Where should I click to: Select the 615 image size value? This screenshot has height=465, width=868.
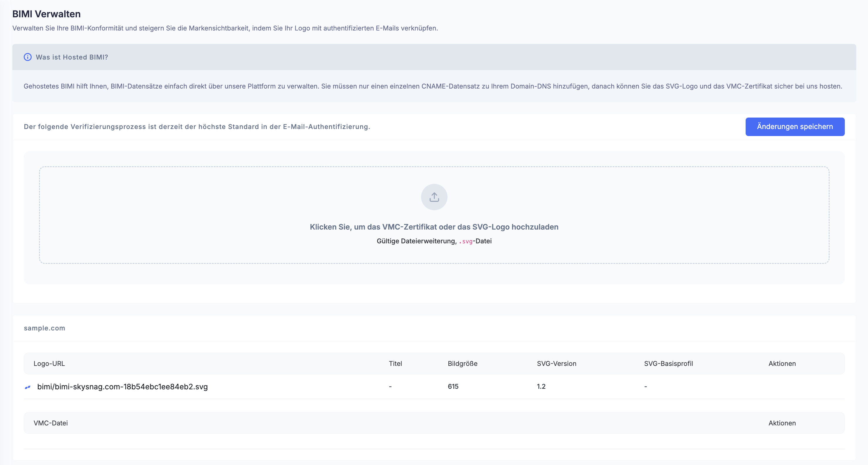[x=453, y=386]
